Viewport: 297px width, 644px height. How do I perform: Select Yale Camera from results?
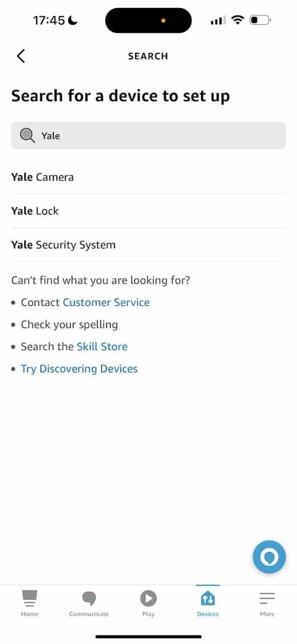43,177
